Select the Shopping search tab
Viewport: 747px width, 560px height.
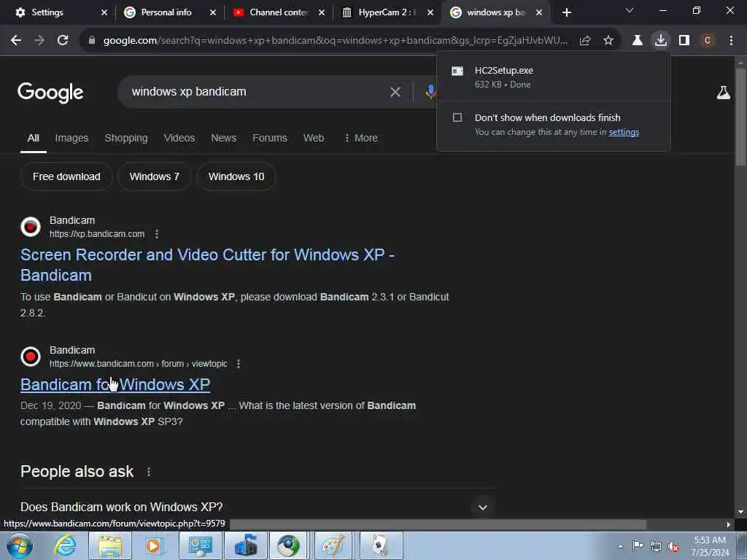[125, 138]
